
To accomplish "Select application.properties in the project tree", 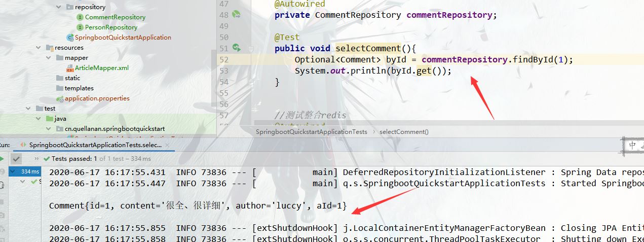I will (97, 98).
